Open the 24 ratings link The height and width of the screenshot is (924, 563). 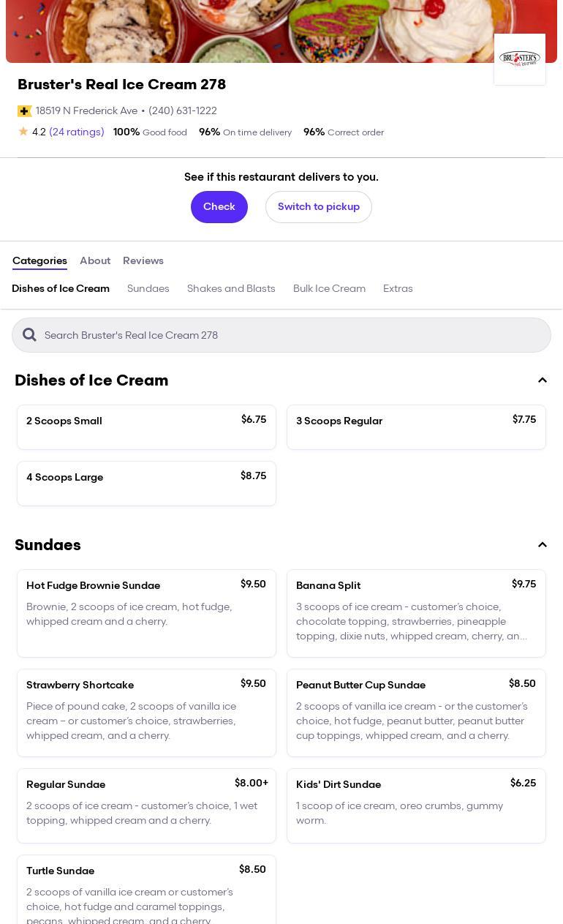click(76, 132)
